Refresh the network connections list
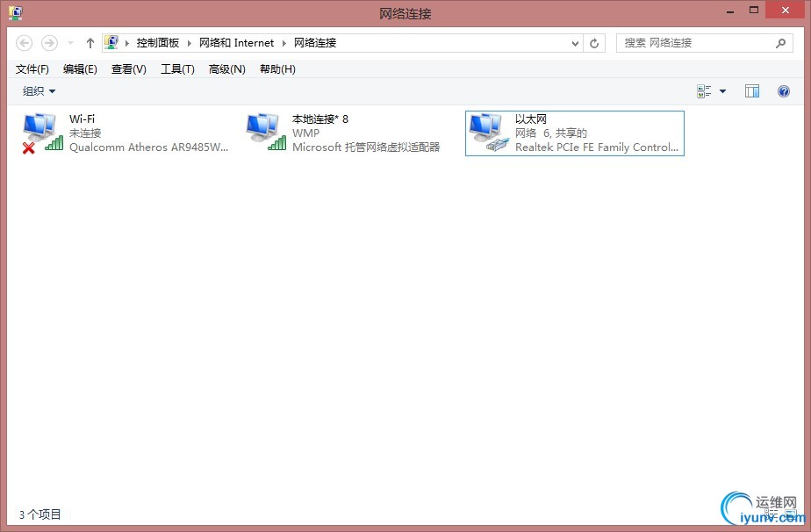 coord(594,43)
